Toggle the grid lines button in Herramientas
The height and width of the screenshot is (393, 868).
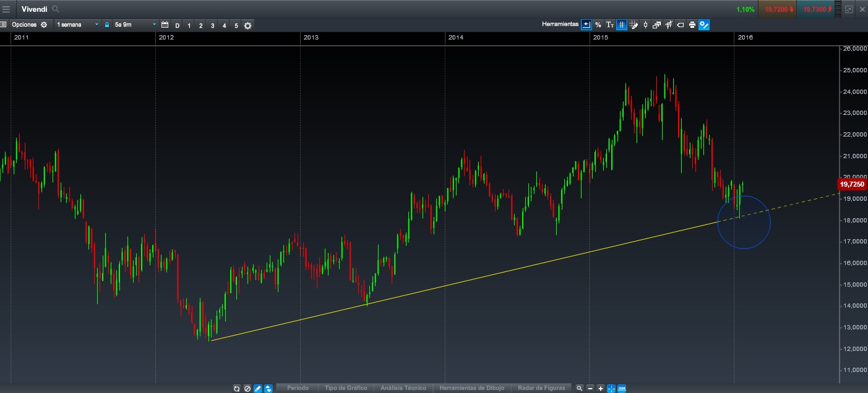point(622,25)
